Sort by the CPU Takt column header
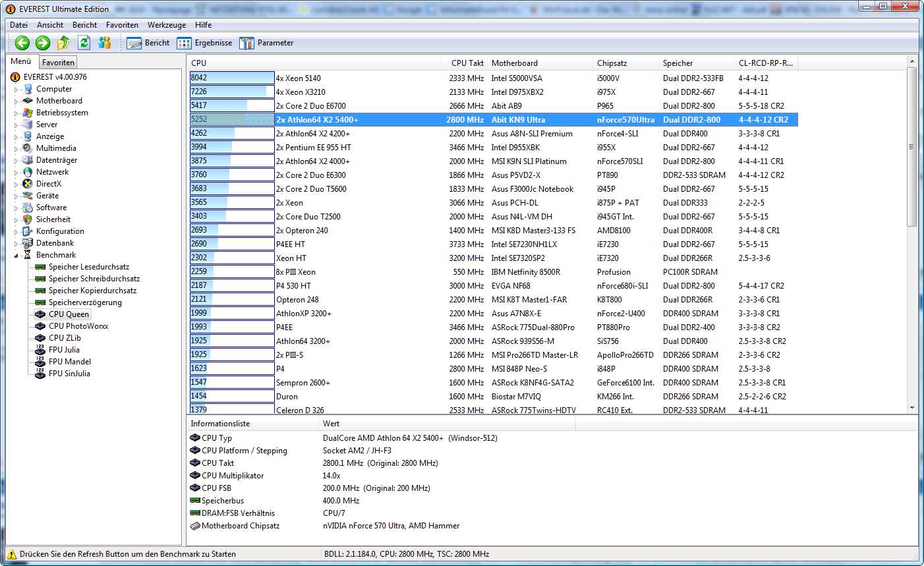 [465, 63]
